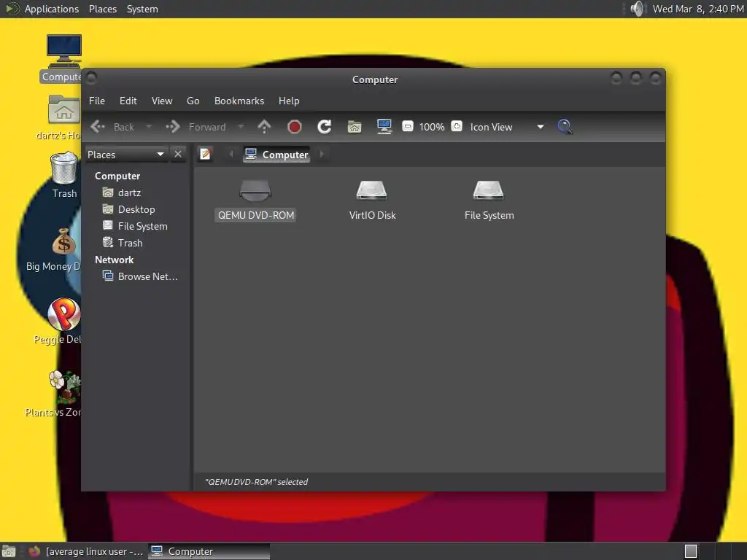Zoom out with the minus icon
Image resolution: width=747 pixels, height=560 pixels.
click(x=407, y=127)
